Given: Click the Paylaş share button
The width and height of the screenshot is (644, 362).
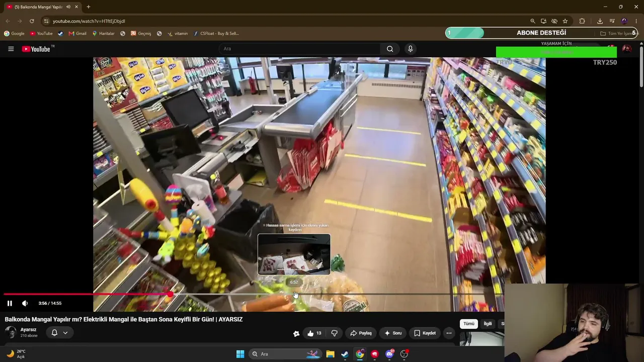Looking at the screenshot, I should click(361, 333).
